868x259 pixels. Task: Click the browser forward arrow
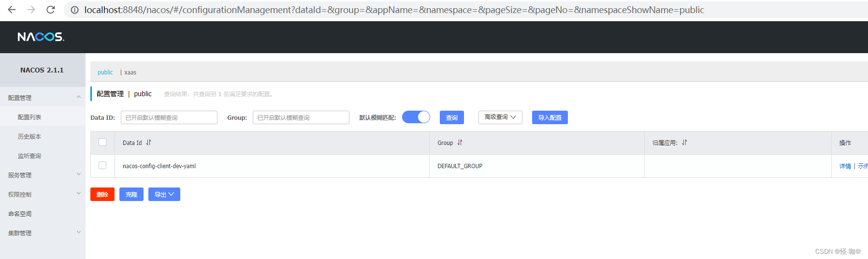pos(31,10)
